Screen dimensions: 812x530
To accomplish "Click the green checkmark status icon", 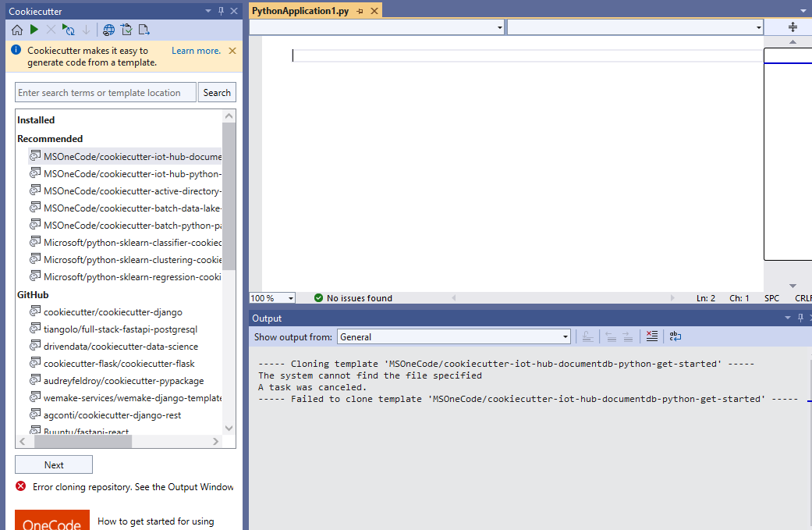I will point(318,297).
